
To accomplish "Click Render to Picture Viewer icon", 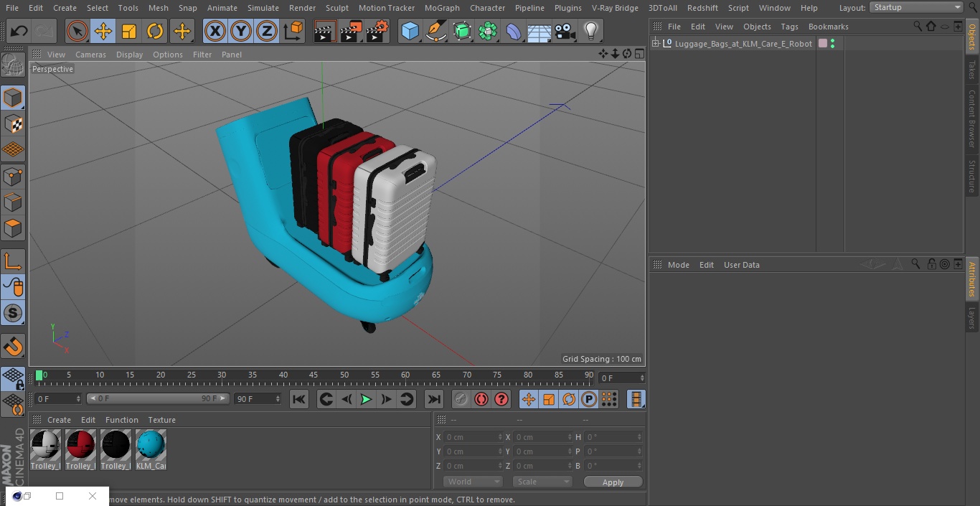I will click(x=351, y=31).
